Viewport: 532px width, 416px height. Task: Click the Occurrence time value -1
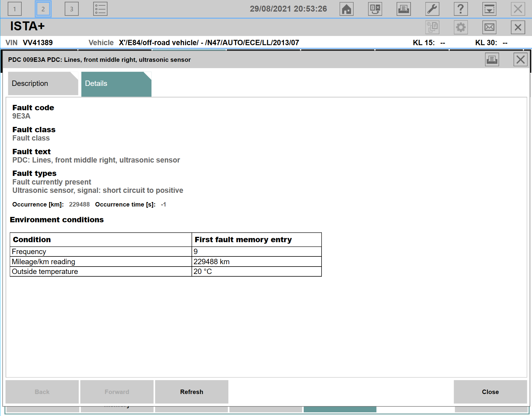(x=164, y=204)
